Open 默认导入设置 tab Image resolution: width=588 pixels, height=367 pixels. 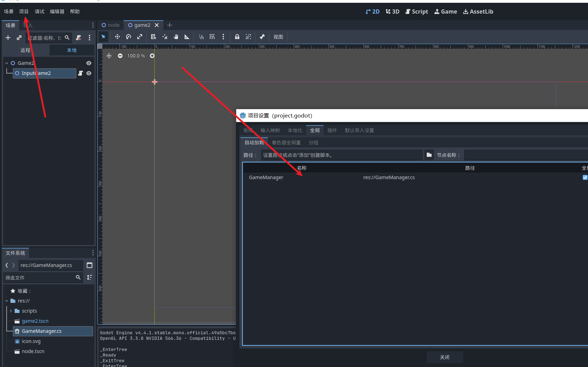point(359,130)
